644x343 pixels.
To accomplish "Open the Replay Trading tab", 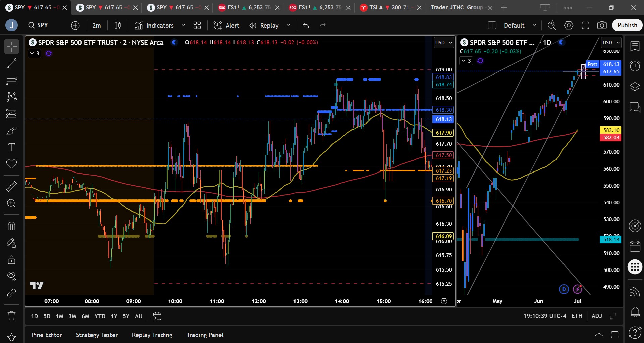I will 152,335.
